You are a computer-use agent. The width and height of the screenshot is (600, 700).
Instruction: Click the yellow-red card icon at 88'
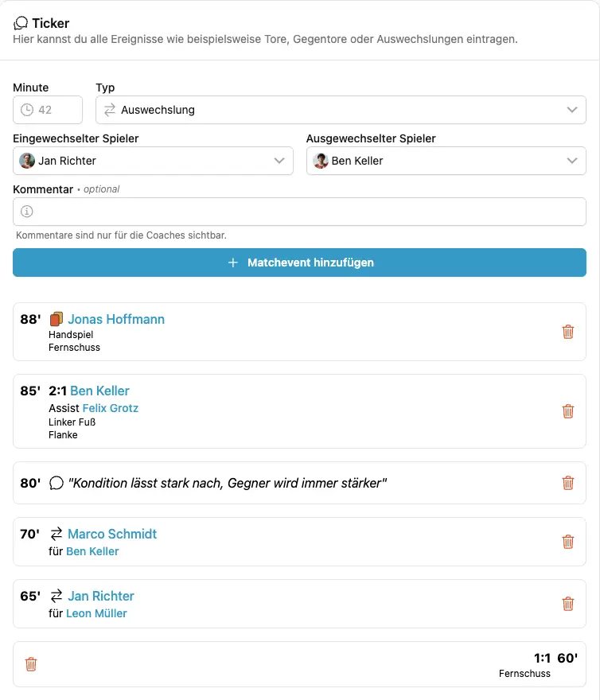pos(56,320)
